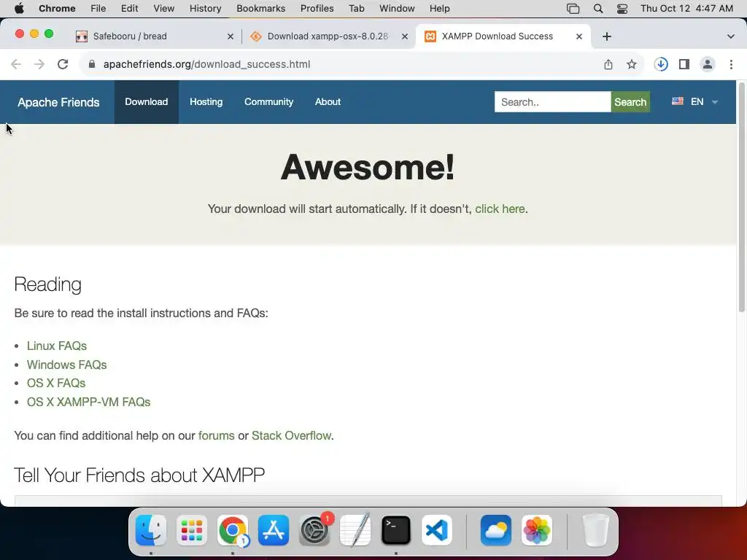Open Linux FAQs link
The image size is (747, 560).
[x=57, y=346]
